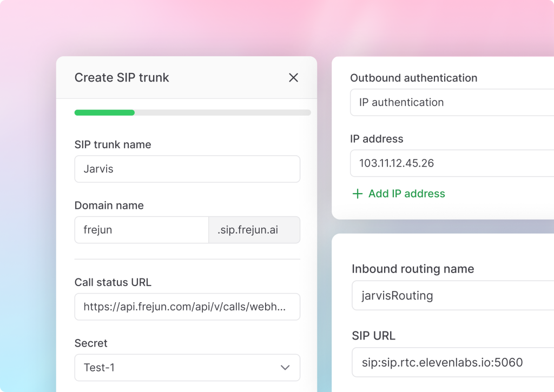Viewport: 554px width, 392px height.
Task: Click the plus icon beside Add IP address
Action: (x=357, y=194)
